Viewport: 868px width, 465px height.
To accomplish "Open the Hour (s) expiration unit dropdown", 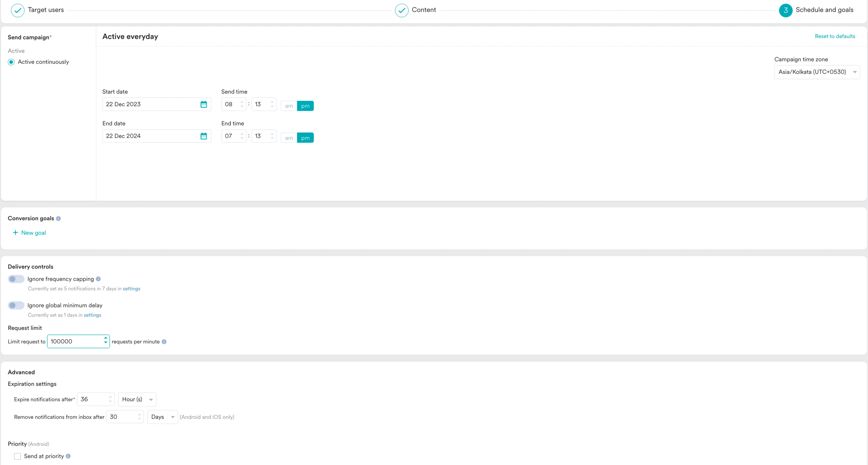I will coord(137,399).
